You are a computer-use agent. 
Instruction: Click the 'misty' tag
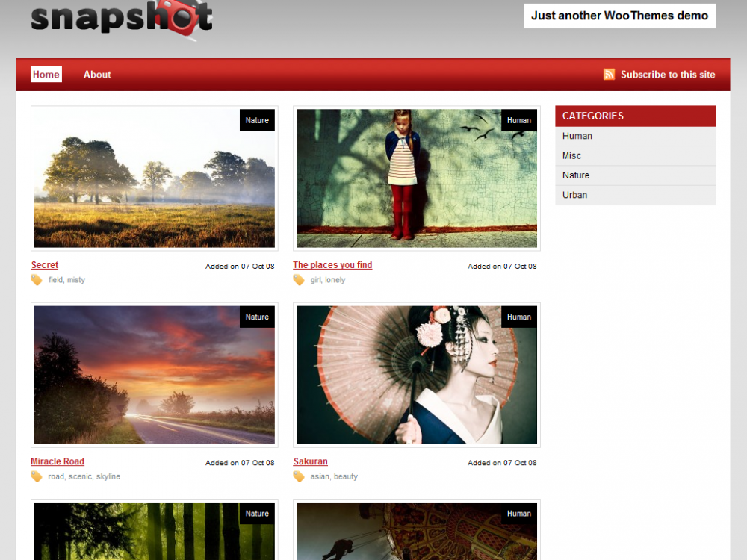pyautogui.click(x=76, y=280)
